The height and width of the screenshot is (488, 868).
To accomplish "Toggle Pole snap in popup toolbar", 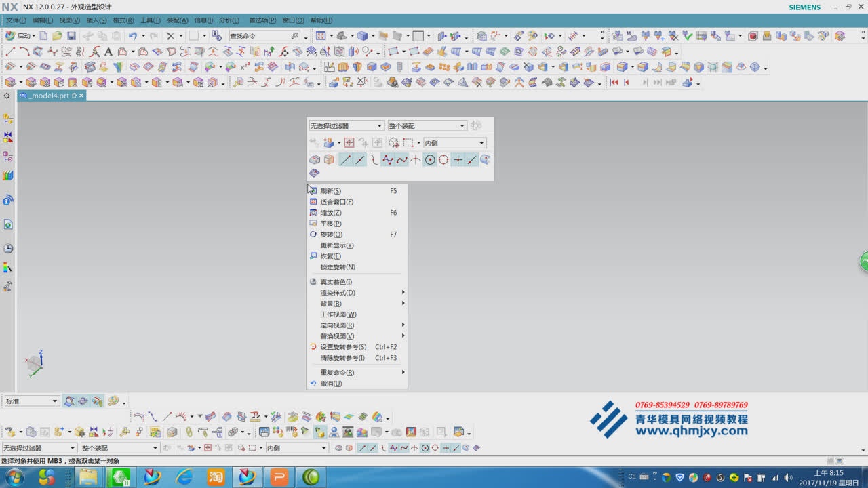I will pos(388,160).
